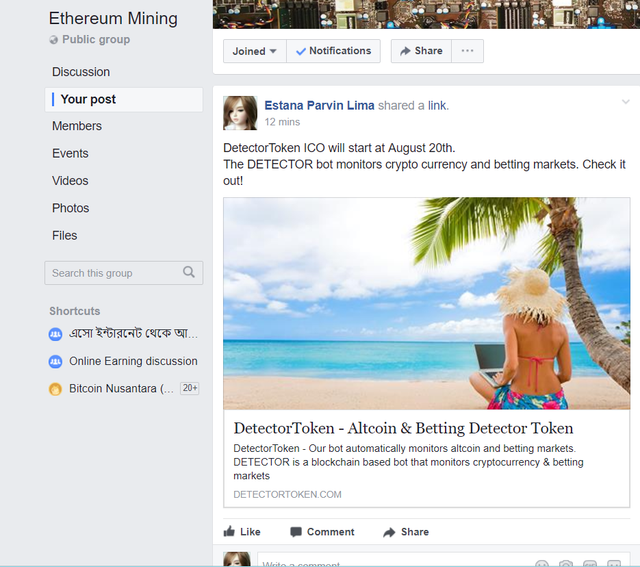
Task: Open the Files section
Action: [64, 236]
